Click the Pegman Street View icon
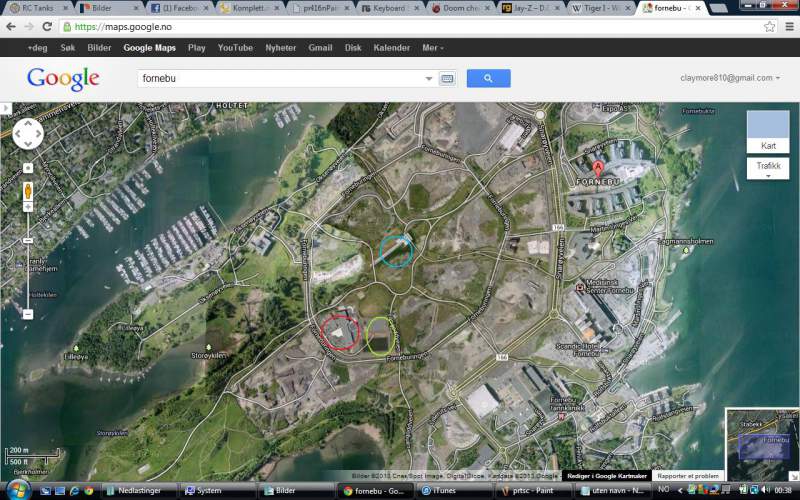This screenshot has width=800, height=500. 28,191
